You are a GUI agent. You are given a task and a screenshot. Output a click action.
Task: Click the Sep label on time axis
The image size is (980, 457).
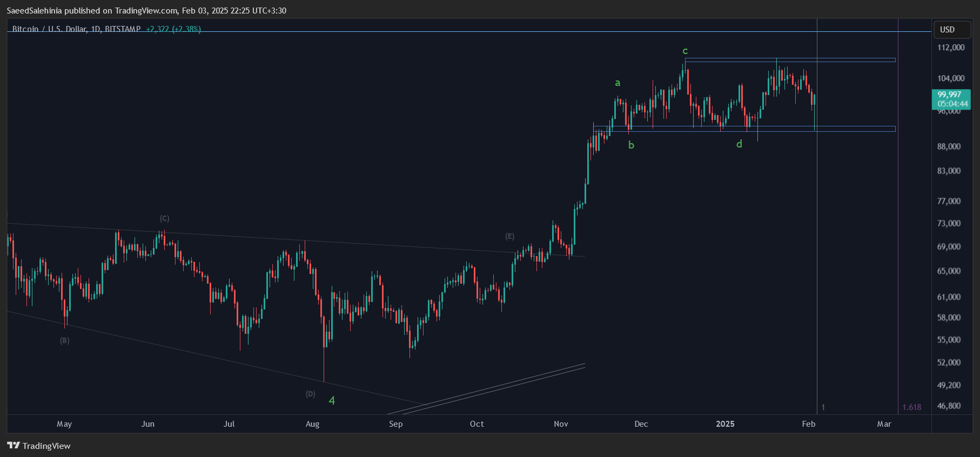click(x=396, y=424)
